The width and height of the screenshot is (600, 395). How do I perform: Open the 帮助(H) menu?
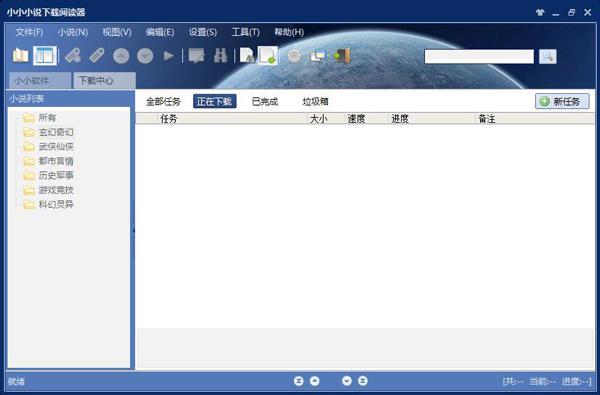(289, 33)
